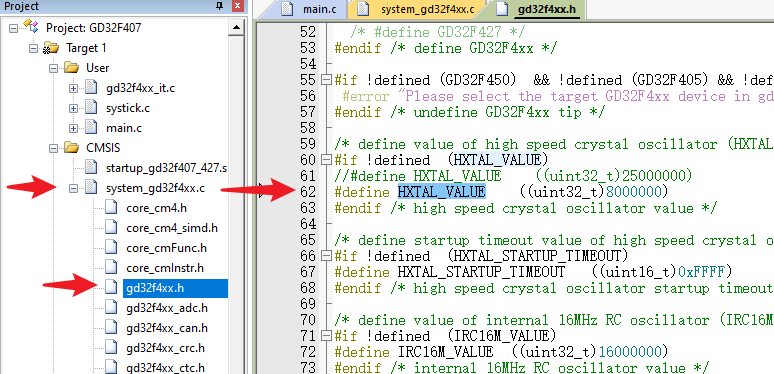Expand the gd32f4xx_it.c file node

(74, 88)
